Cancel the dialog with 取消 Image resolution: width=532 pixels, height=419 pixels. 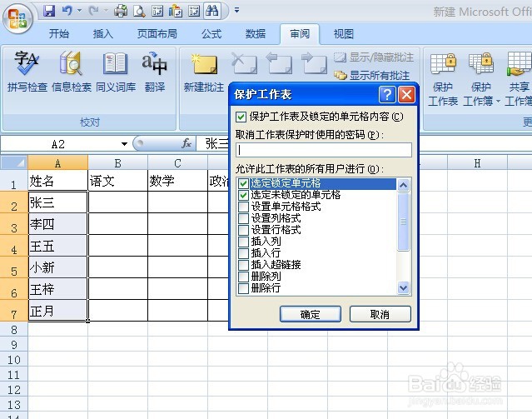tap(380, 314)
